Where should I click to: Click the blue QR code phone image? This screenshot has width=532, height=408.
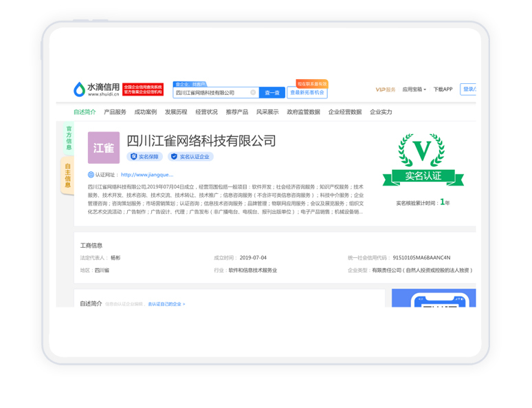click(434, 299)
